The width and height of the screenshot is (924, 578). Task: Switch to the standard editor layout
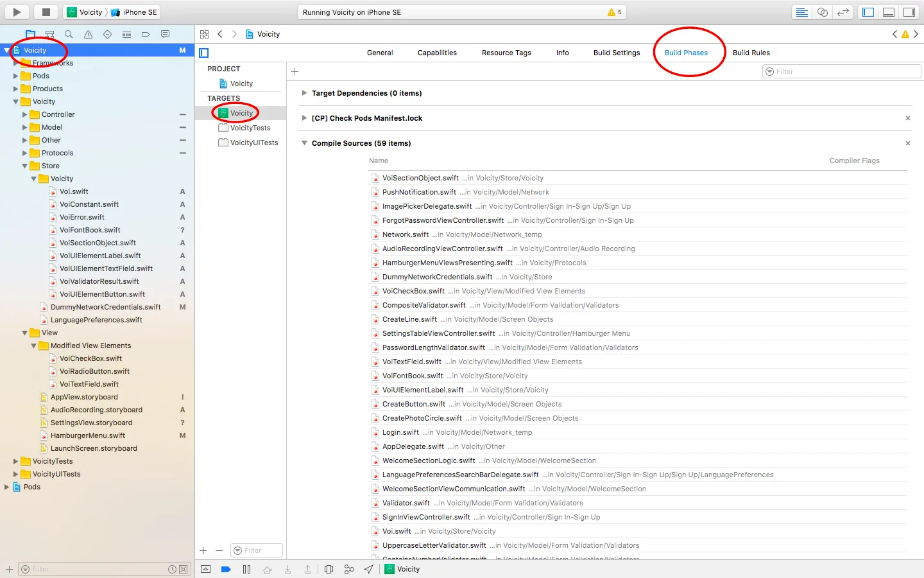(x=801, y=12)
